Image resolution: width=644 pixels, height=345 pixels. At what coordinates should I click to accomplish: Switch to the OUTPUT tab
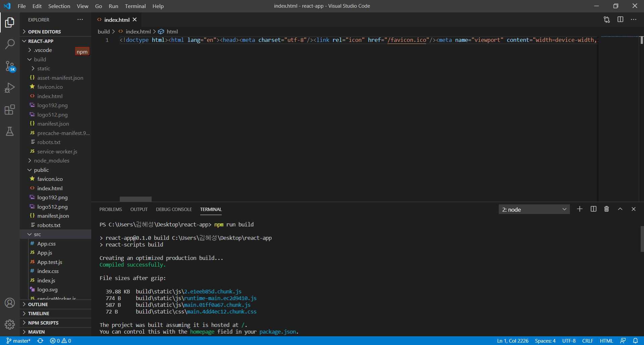point(139,209)
